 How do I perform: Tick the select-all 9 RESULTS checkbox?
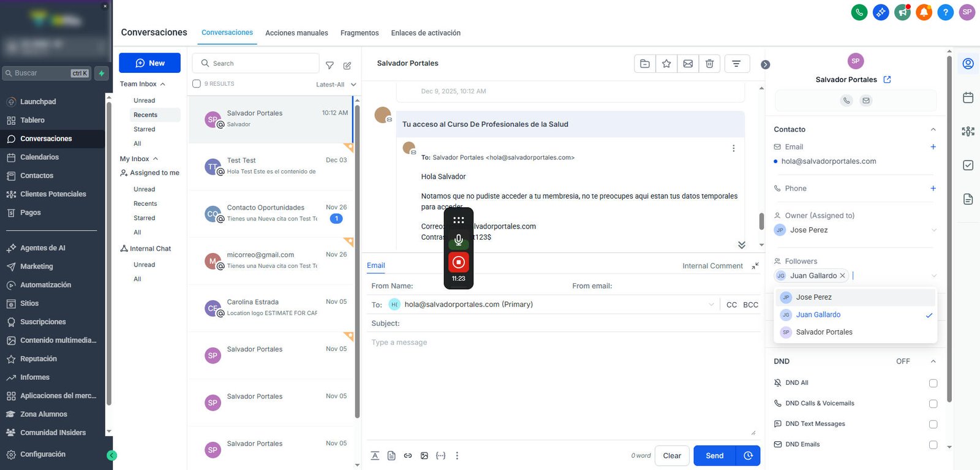tap(197, 84)
